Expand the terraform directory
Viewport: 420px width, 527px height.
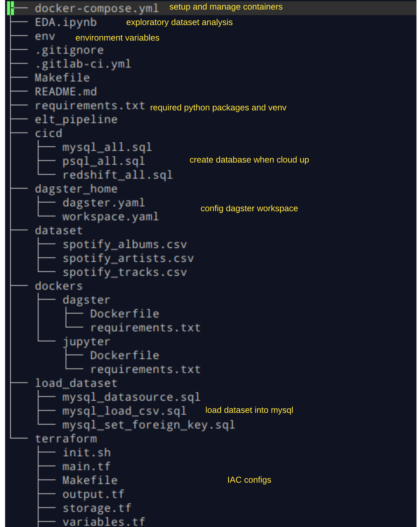(x=66, y=438)
